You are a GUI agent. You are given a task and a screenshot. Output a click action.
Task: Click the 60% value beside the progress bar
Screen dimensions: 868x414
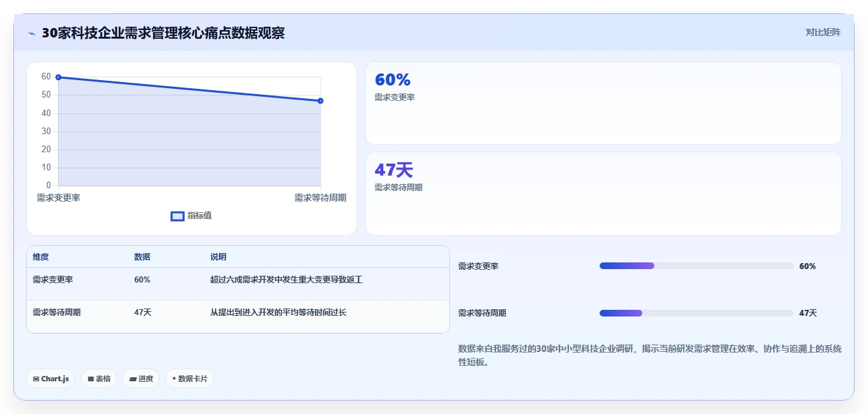(807, 266)
